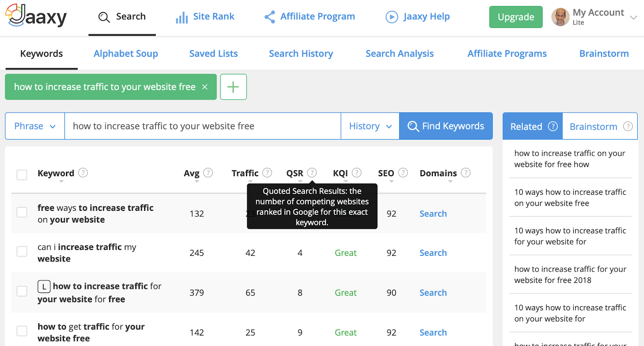Open the Site Rank page
Image resolution: width=644 pixels, height=346 pixels.
click(x=205, y=17)
